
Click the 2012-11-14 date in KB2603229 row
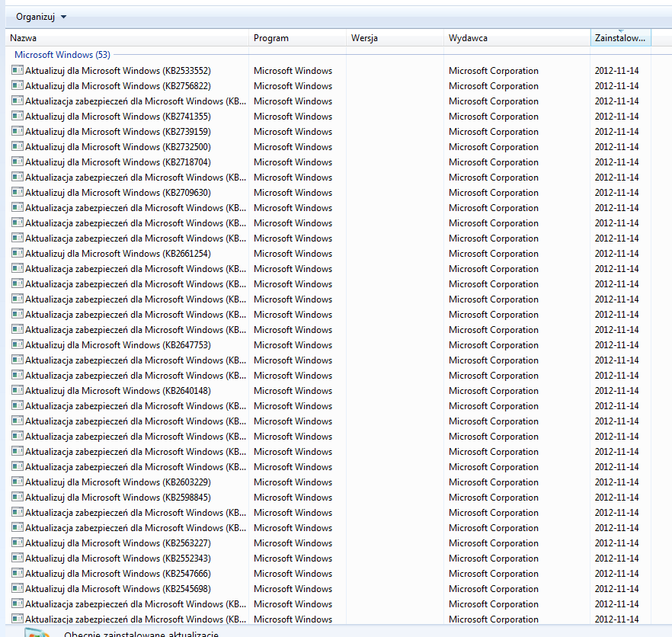(x=616, y=482)
